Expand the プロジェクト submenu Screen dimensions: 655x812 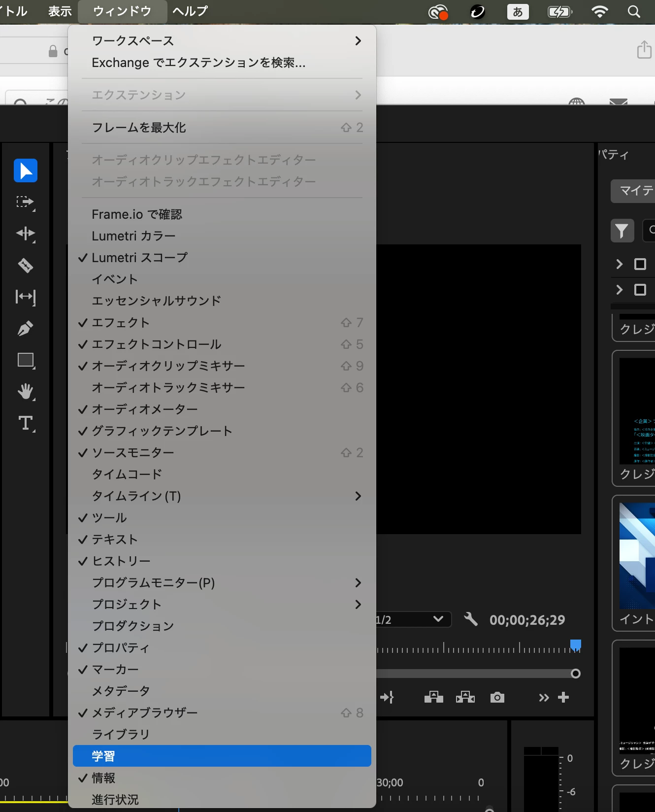(222, 605)
